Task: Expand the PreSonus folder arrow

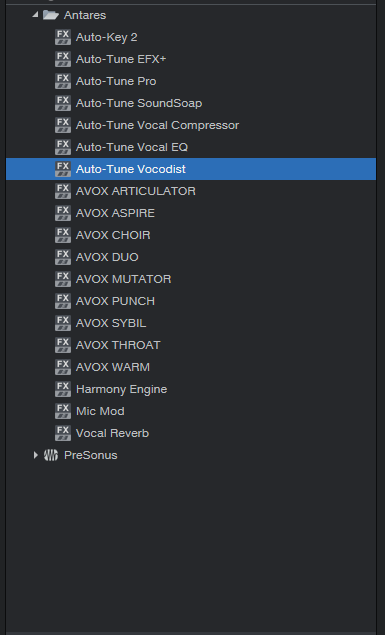Action: 35,455
